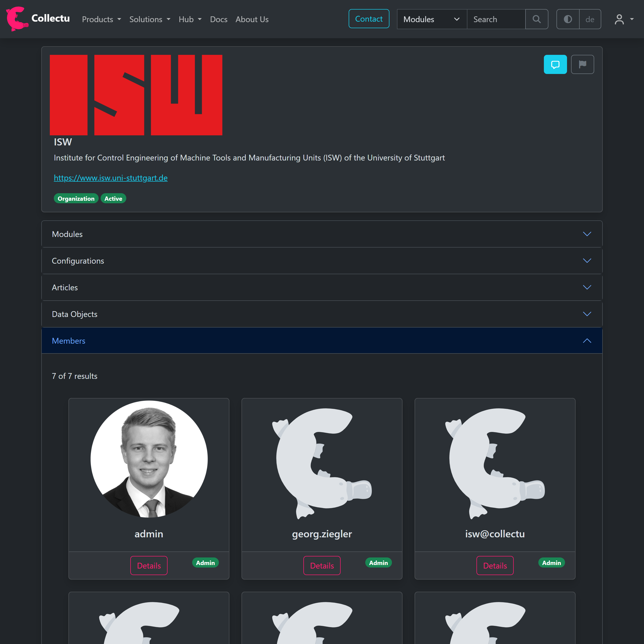644x644 pixels.
Task: Click the Collectu brand name
Action: click(51, 18)
